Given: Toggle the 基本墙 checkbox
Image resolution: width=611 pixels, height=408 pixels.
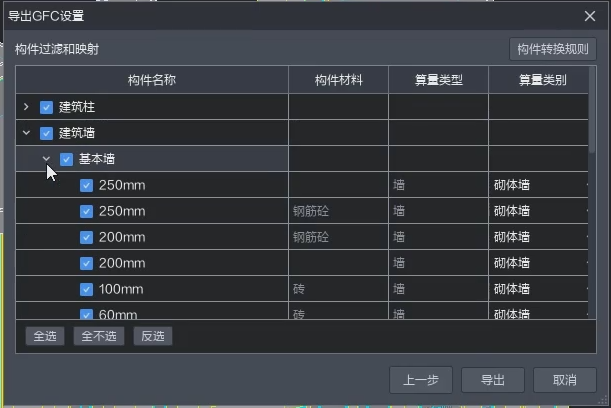Looking at the screenshot, I should [66, 159].
